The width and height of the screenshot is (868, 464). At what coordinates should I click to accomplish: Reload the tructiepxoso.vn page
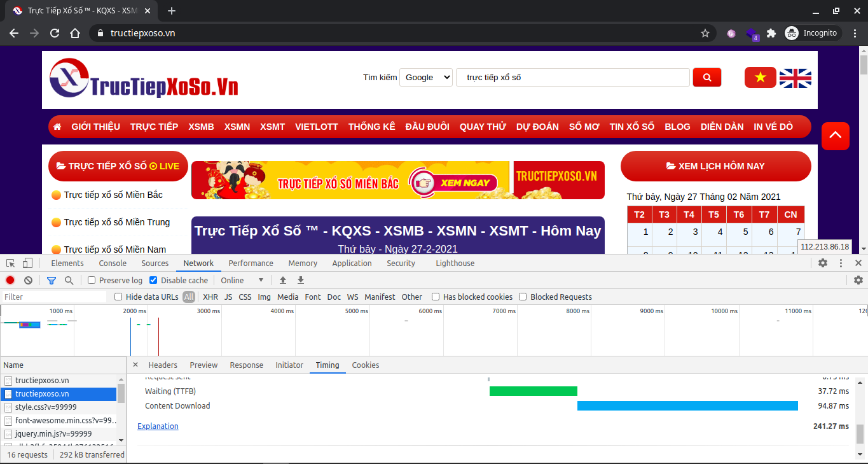[55, 33]
